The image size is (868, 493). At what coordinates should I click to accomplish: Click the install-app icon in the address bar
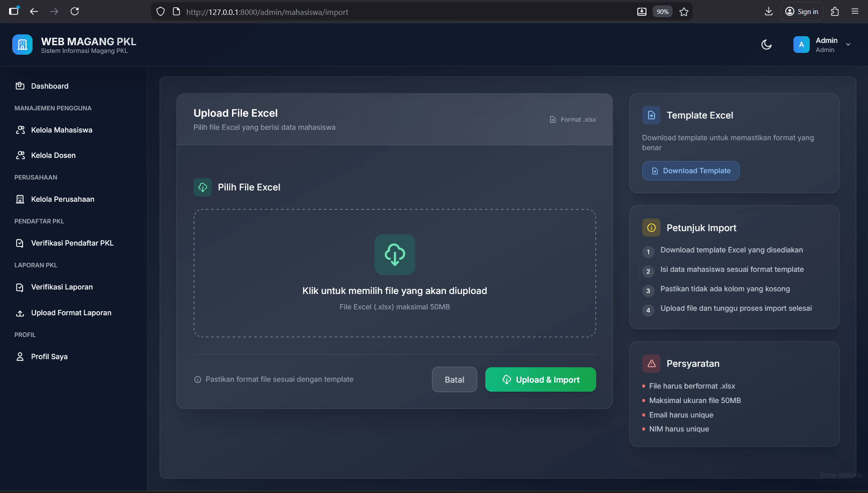coord(642,12)
